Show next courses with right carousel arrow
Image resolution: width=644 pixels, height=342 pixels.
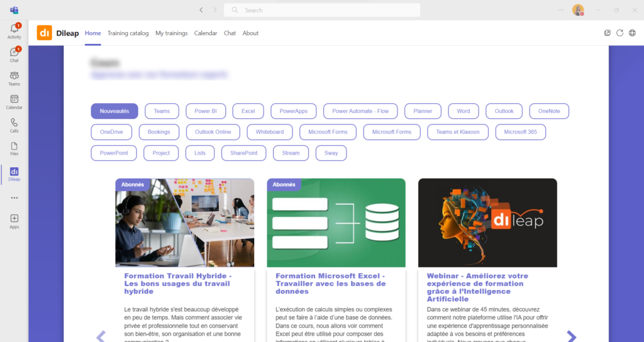[x=571, y=336]
